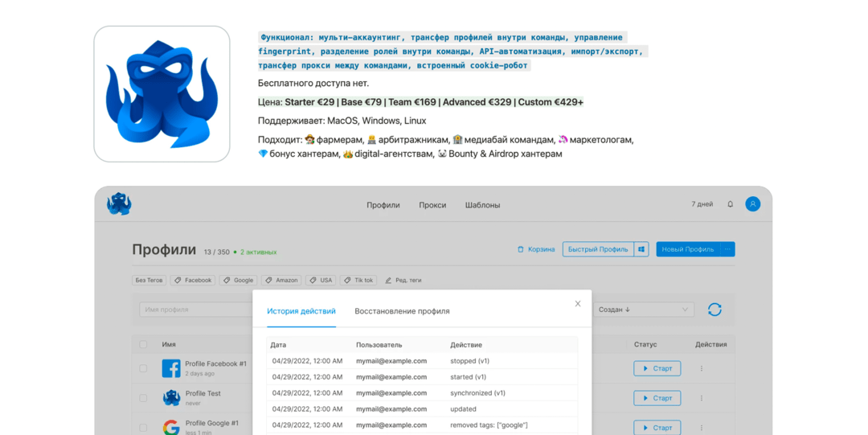Click the Новый Профиль button
The height and width of the screenshot is (435, 868).
pyautogui.click(x=688, y=249)
